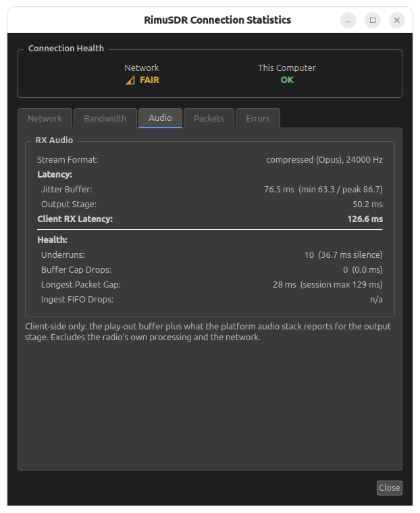Click the Longest Packet Gap label
The height and width of the screenshot is (513, 420).
(81, 285)
